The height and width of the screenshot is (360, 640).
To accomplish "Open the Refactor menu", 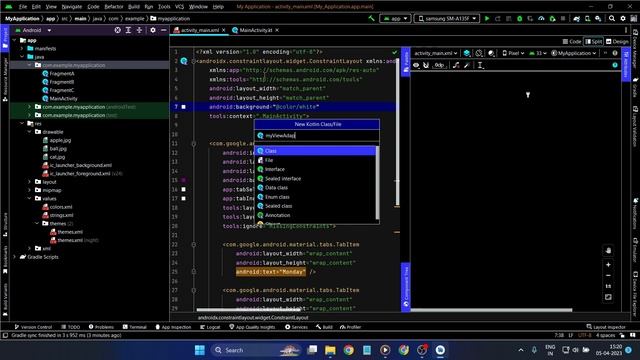I will [113, 7].
